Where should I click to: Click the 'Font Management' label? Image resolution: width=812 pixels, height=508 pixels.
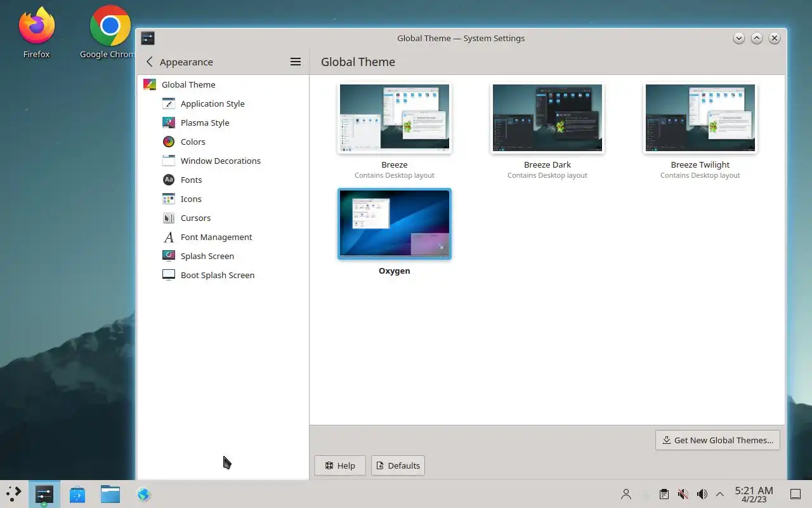point(216,237)
